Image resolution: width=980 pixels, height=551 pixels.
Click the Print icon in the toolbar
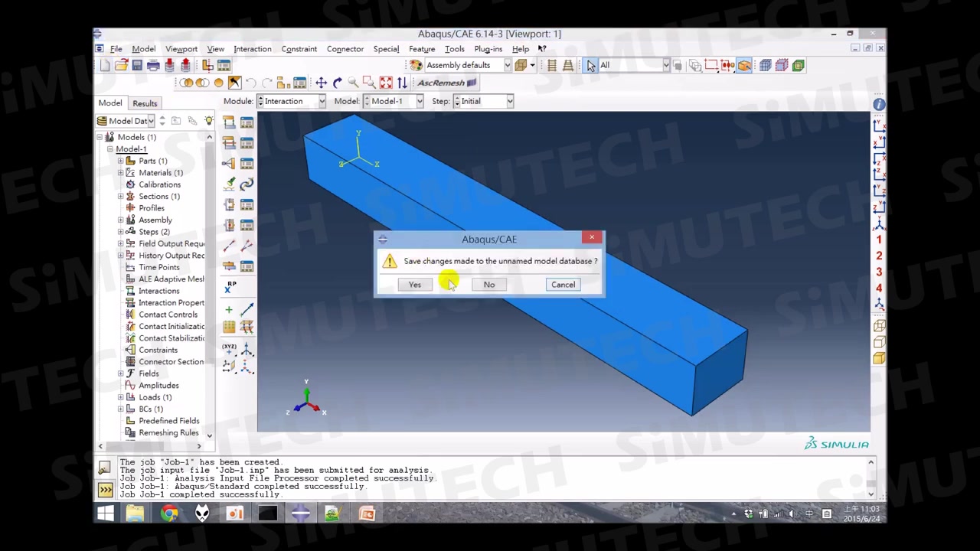pos(153,66)
